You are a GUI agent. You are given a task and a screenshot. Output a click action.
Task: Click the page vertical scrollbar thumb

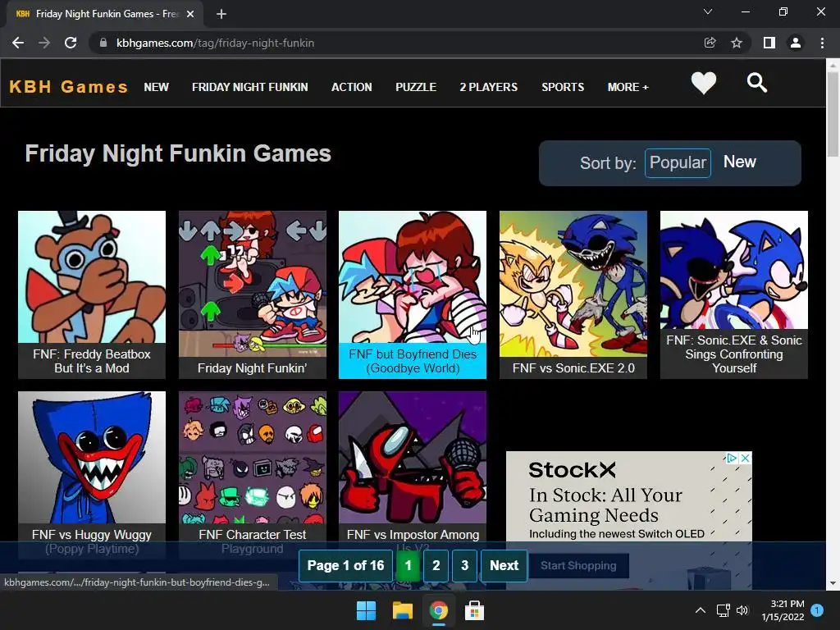[x=833, y=113]
